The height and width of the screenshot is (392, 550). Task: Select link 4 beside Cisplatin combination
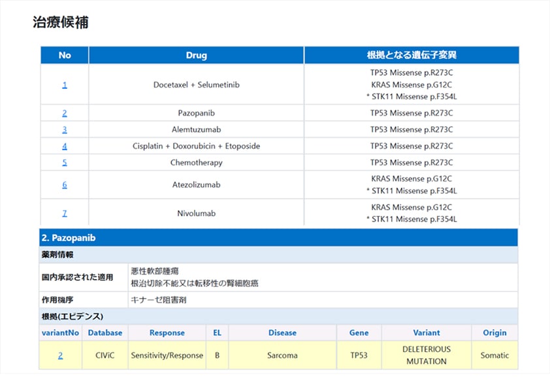[65, 146]
